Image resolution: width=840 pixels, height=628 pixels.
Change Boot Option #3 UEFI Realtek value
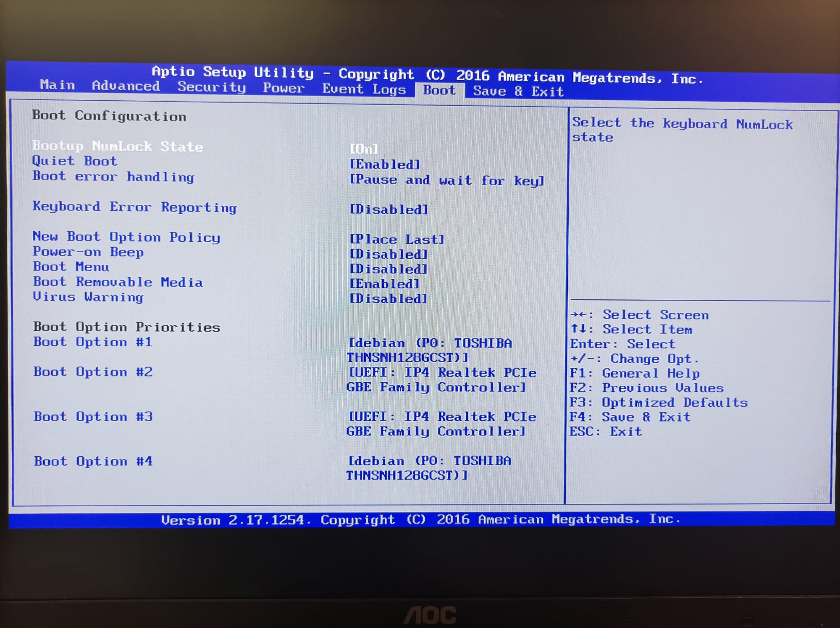[441, 424]
